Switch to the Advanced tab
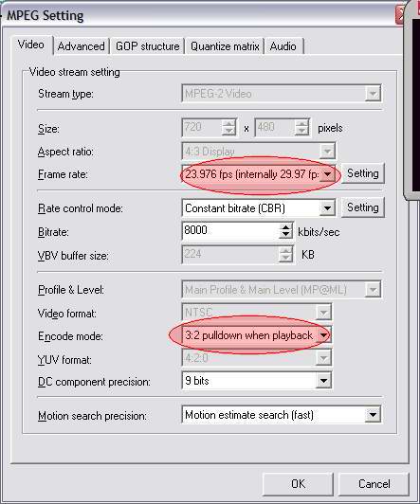 [82, 46]
